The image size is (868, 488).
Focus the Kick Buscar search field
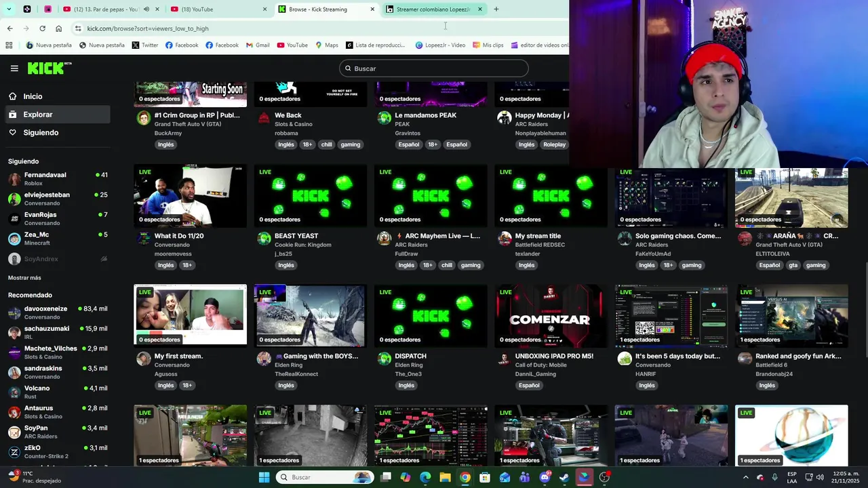[x=434, y=68]
